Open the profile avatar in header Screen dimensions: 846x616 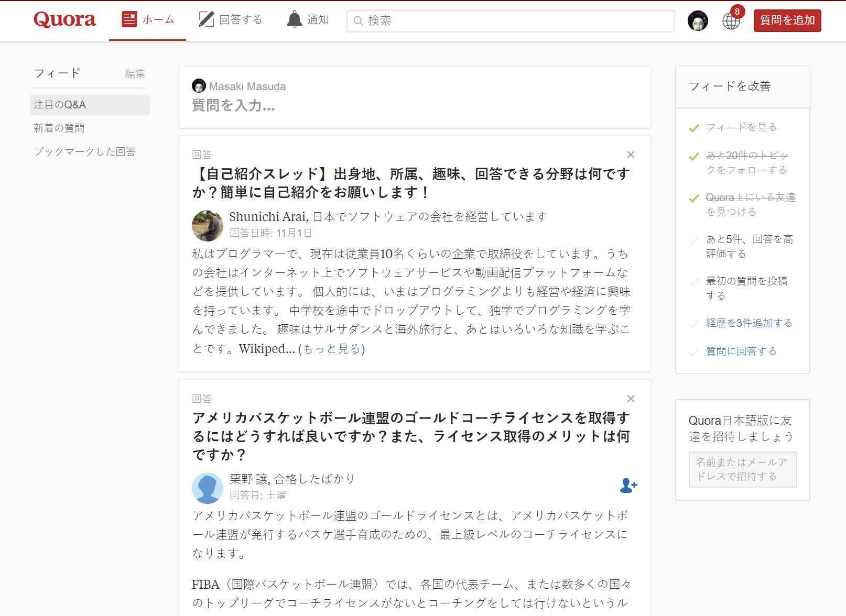698,20
